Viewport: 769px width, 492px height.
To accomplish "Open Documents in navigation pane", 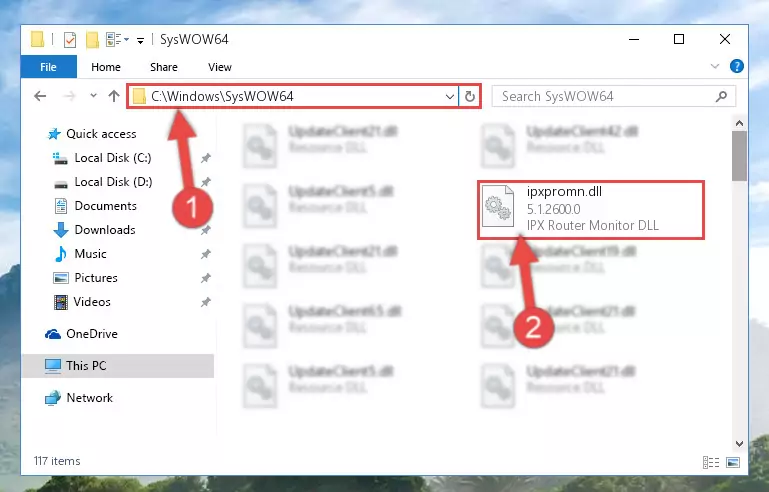I will [105, 206].
